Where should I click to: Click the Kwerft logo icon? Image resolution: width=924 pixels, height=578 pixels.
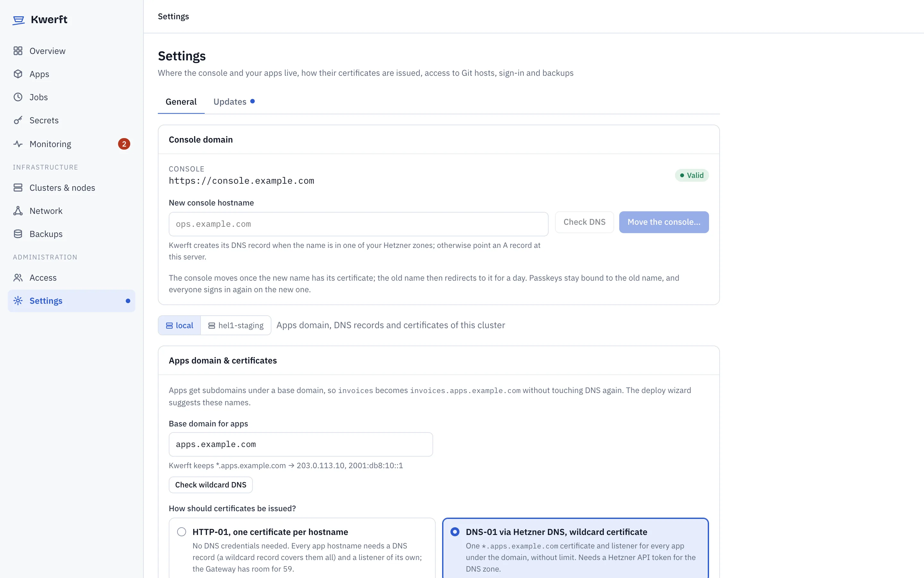coord(18,20)
